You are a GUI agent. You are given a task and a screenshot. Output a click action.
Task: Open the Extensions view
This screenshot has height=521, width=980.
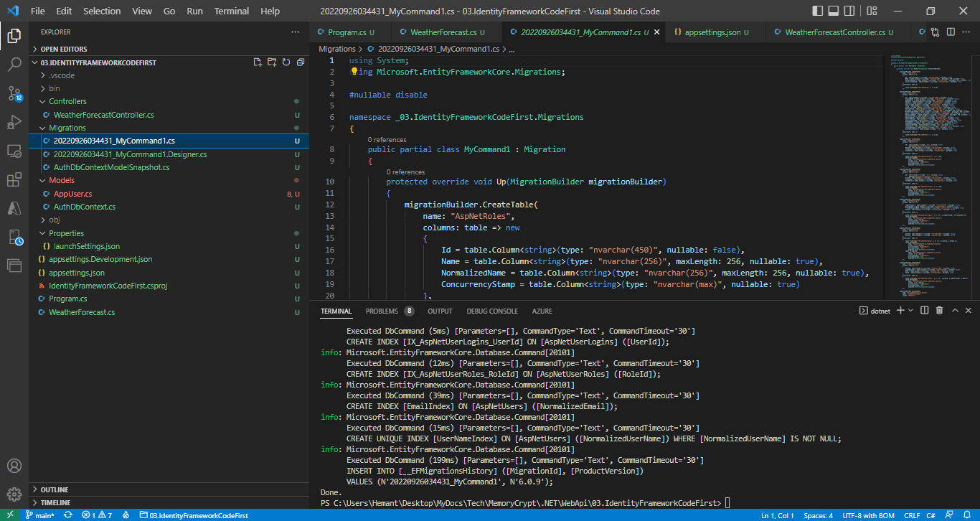click(14, 179)
